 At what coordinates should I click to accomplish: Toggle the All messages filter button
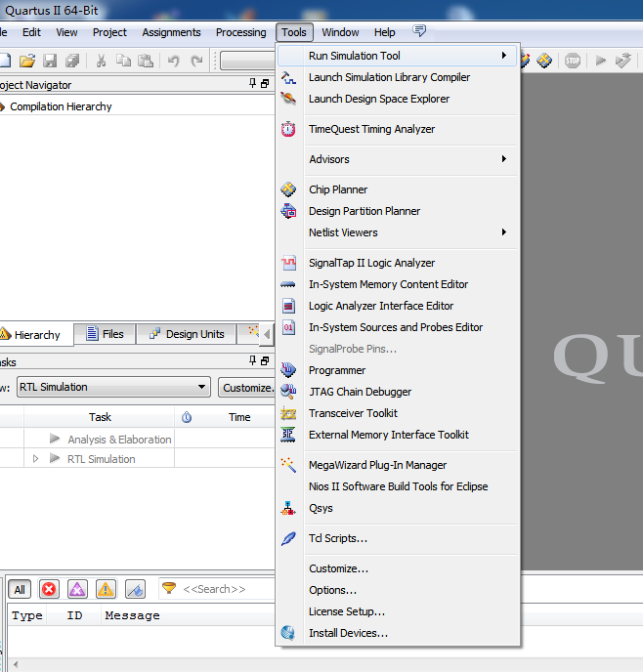click(20, 590)
